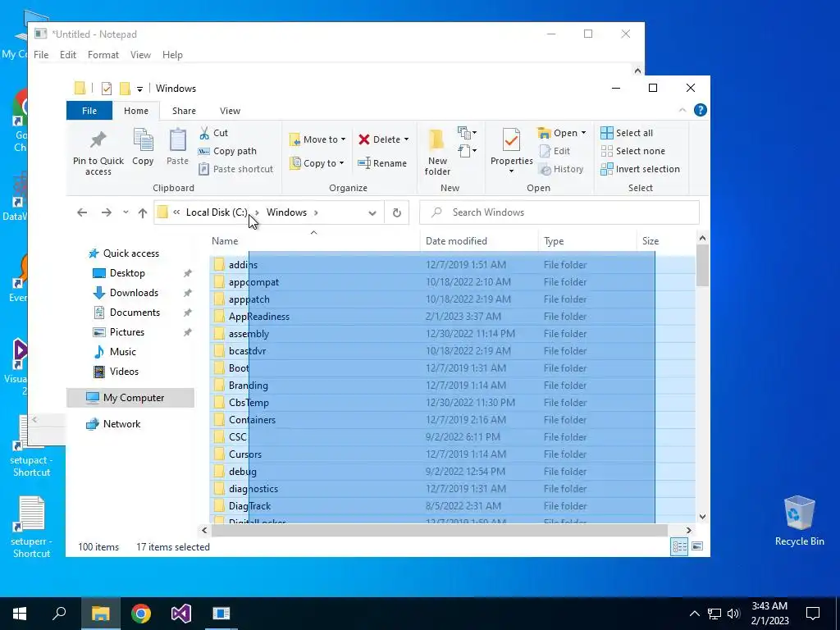This screenshot has height=630, width=840.
Task: Expand the Properties dropdown arrow
Action: (x=511, y=171)
